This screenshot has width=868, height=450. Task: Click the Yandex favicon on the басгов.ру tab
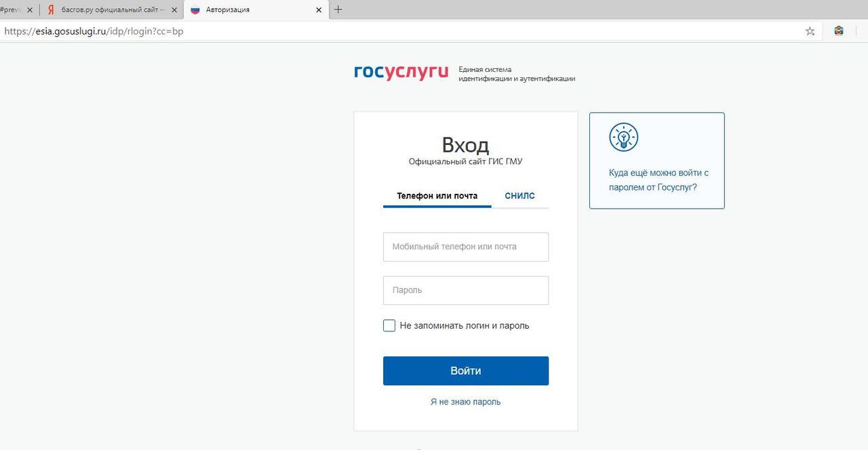click(x=51, y=10)
